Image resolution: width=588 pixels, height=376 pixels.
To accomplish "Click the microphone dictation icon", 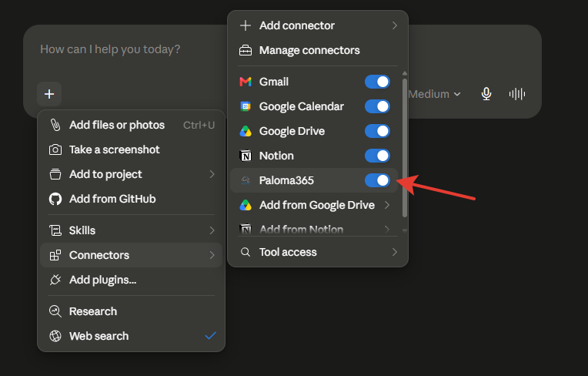I will [486, 94].
